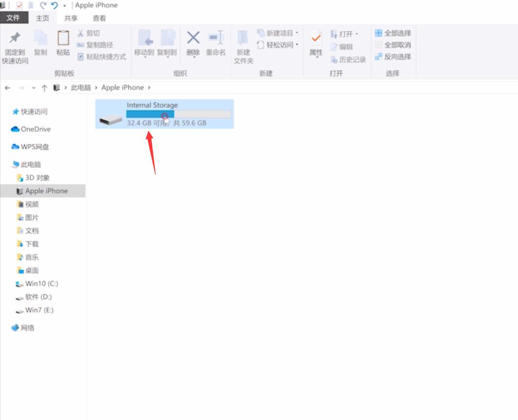
Task: Click the Internal Storage drive icon
Action: click(x=111, y=119)
